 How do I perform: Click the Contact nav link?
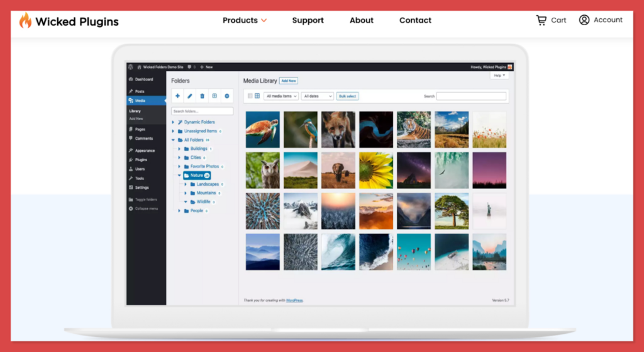[x=415, y=20]
